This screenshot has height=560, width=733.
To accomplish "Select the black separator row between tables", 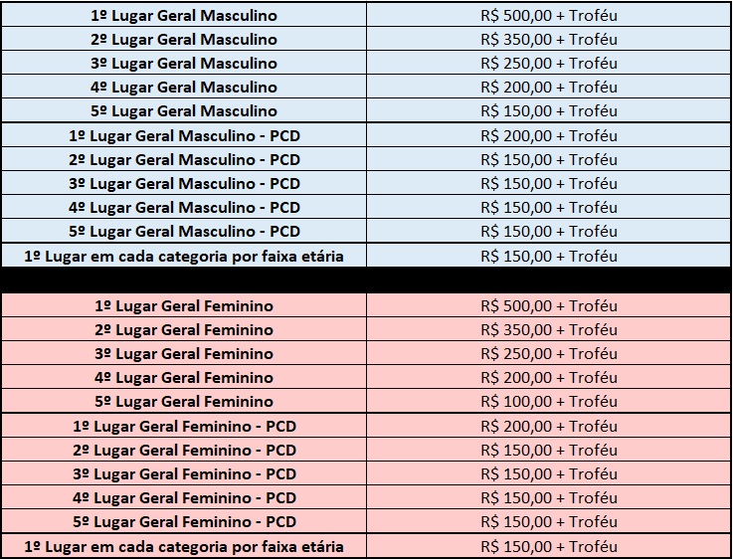I will point(366,280).
